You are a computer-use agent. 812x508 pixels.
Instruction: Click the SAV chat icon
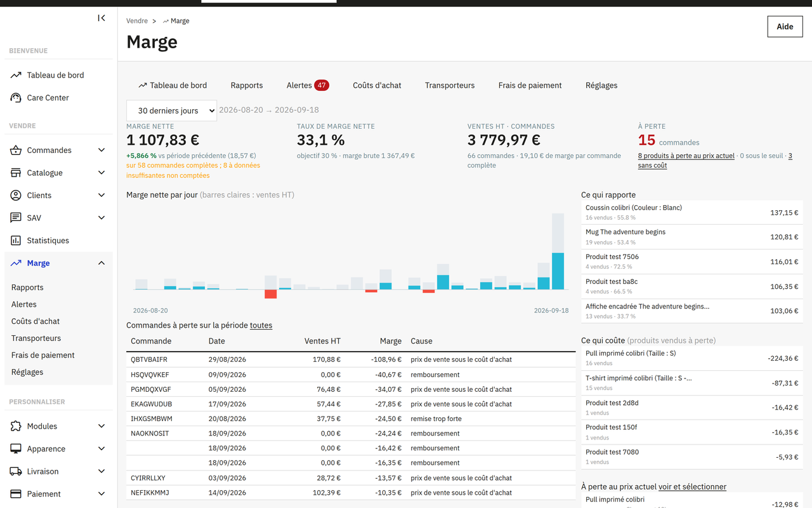(16, 218)
